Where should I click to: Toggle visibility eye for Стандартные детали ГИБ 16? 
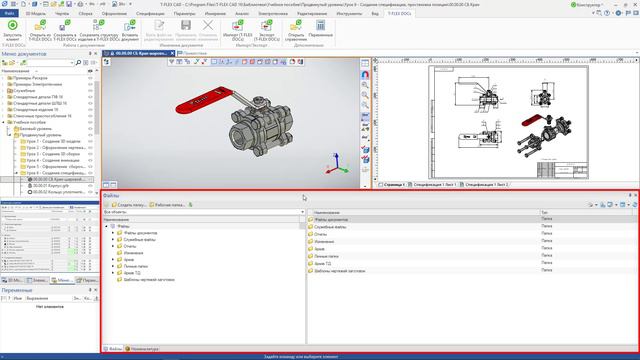click(90, 97)
